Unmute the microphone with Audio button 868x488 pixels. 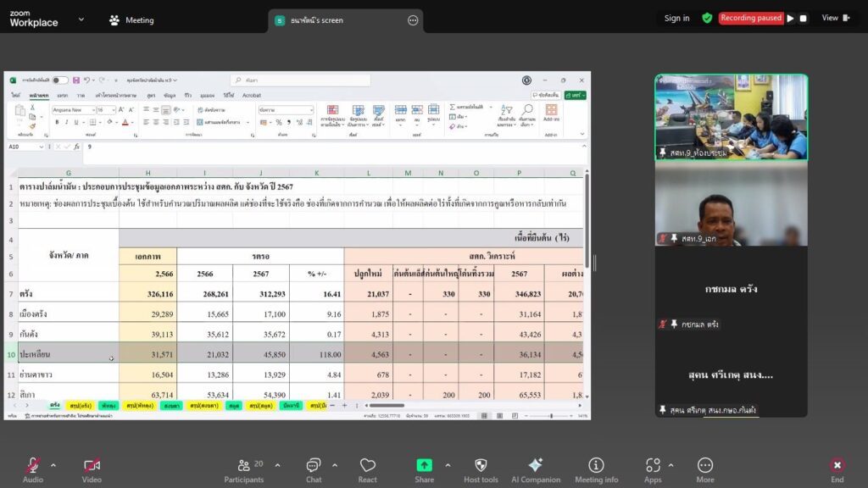[33, 469]
